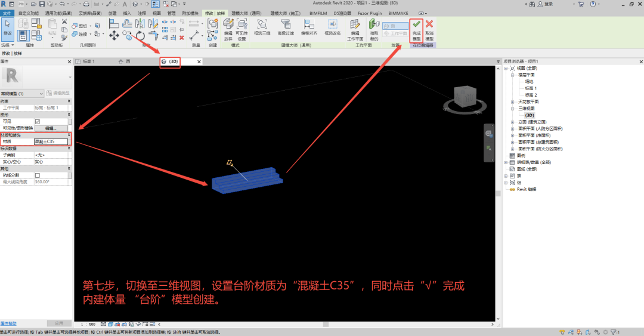
Task: Click the 偏移对齐 tool
Action: 309,28
